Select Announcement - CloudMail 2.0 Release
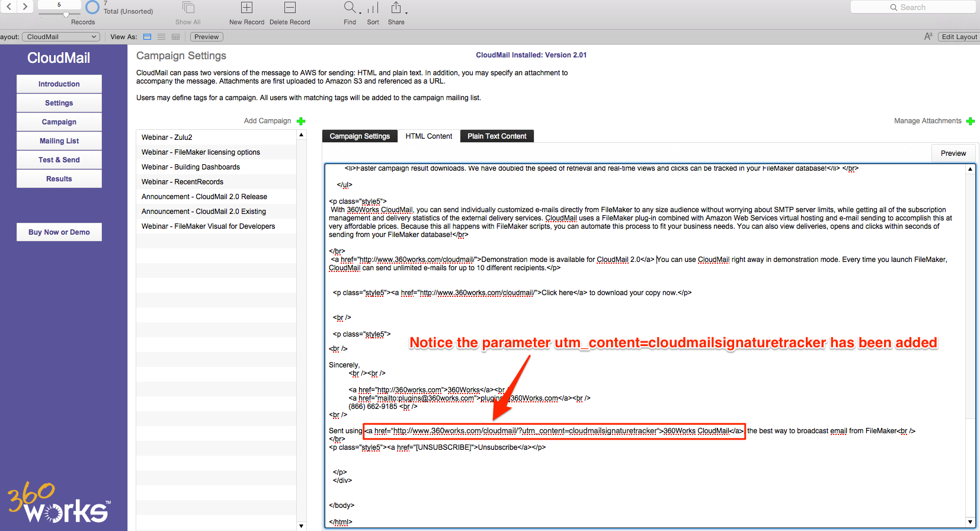980x531 pixels. [216, 197]
